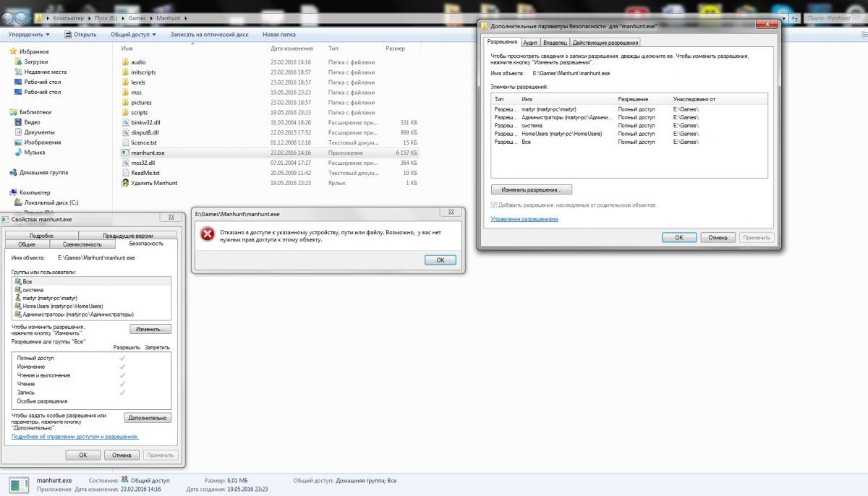This screenshot has width=868, height=496.
Task: Open Подробнее об управлении доступом link
Action: pyautogui.click(x=75, y=437)
